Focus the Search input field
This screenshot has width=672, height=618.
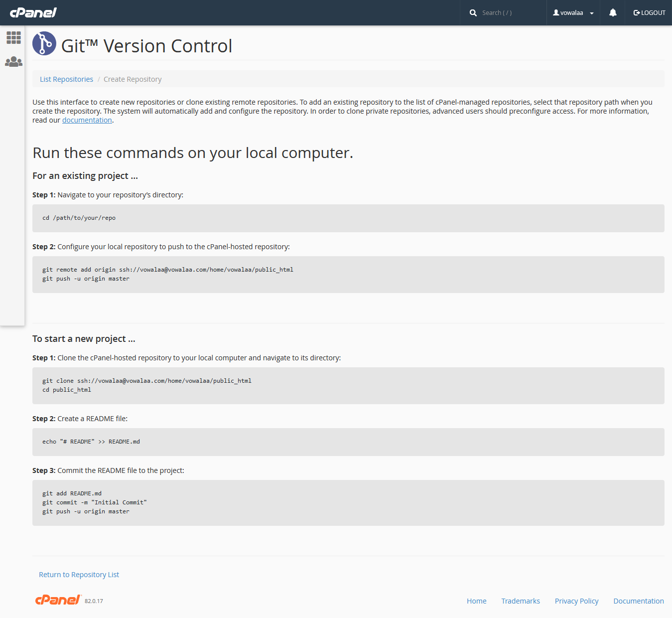pyautogui.click(x=511, y=13)
